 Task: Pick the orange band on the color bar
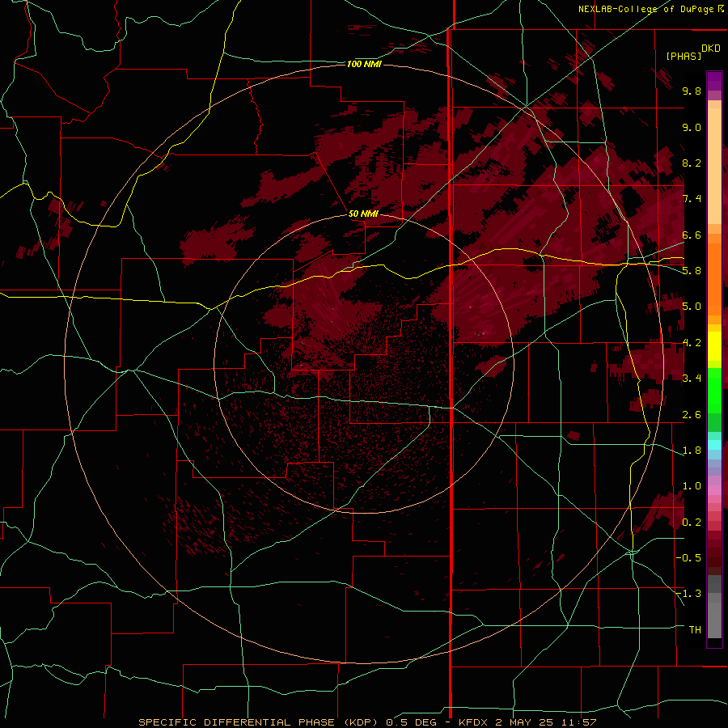[x=714, y=277]
